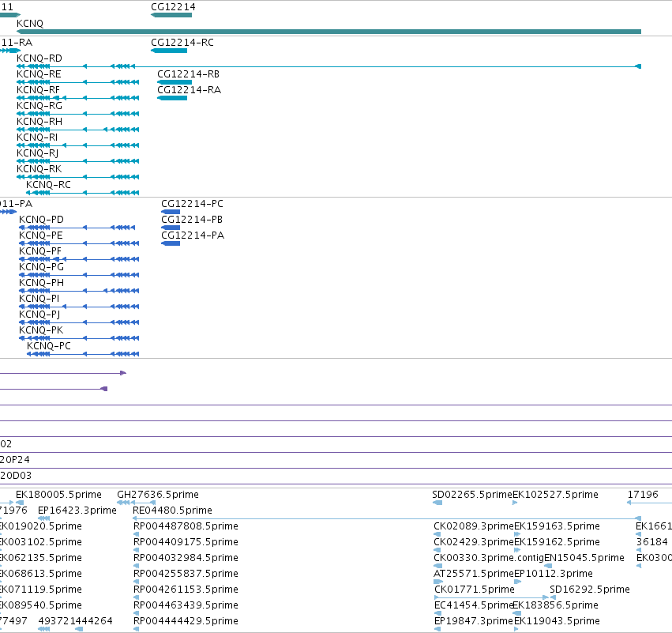Select the KCNQ gene span bar

pos(328,32)
